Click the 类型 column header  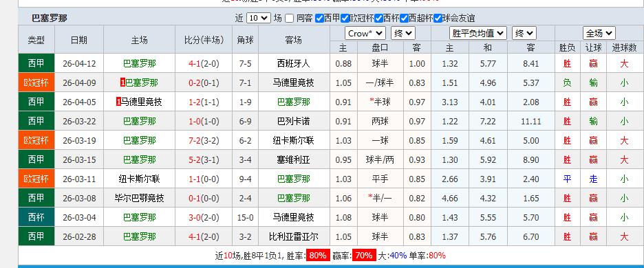coord(36,40)
